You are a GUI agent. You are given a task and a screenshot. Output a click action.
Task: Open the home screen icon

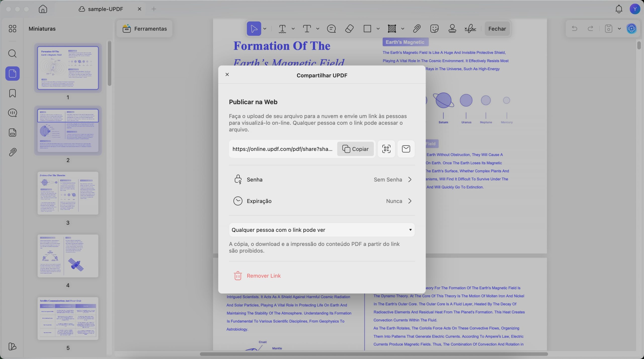43,9
